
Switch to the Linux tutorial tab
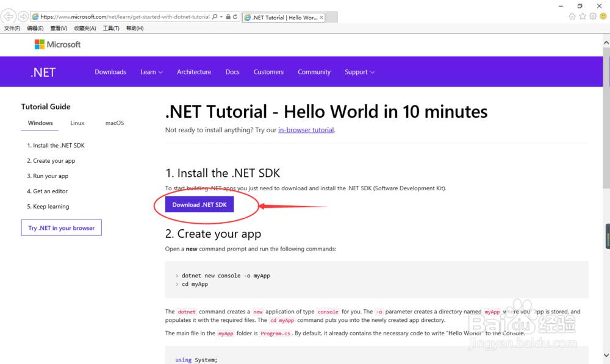[77, 123]
